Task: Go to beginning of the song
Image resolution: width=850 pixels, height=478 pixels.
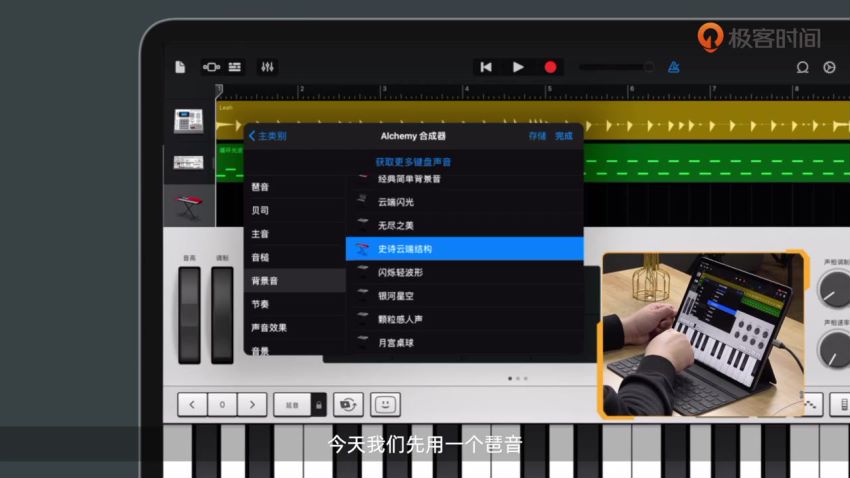Action: coord(486,67)
